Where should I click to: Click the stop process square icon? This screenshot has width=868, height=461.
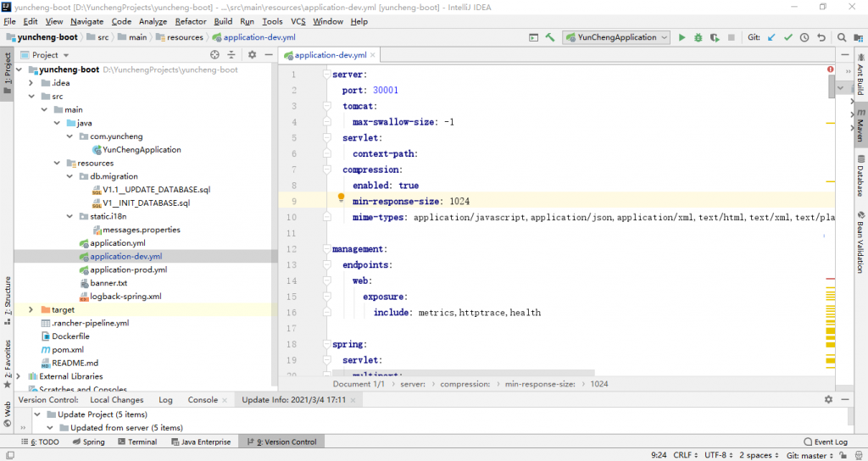(x=732, y=37)
